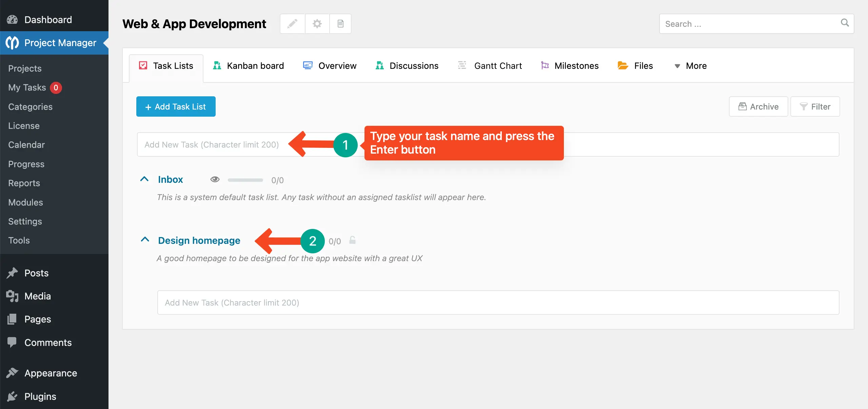Click the Appearance brush icon in sidebar

[12, 373]
